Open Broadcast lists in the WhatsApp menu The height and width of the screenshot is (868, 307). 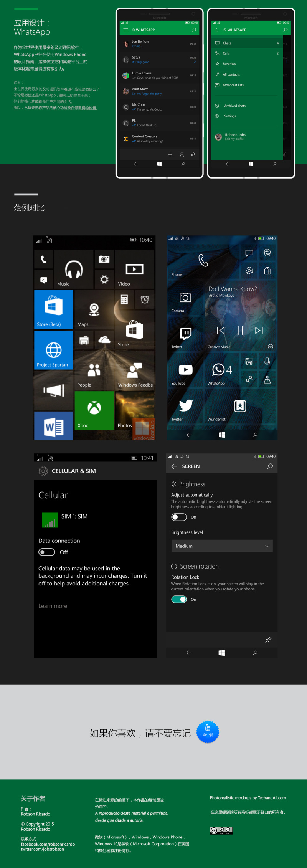(247, 85)
